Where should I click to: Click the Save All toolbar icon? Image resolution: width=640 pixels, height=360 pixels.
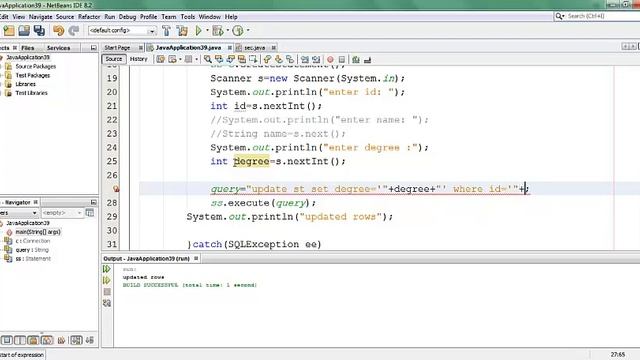[39, 31]
